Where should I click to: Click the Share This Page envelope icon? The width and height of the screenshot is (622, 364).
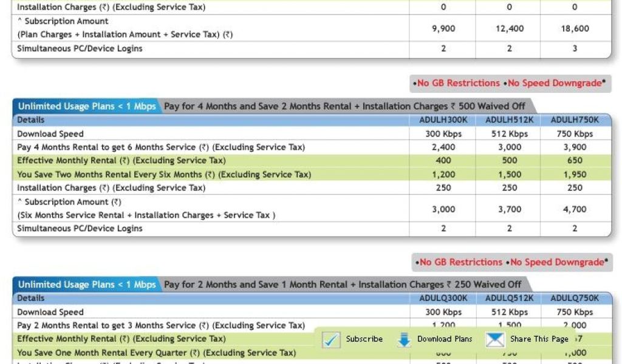click(495, 339)
